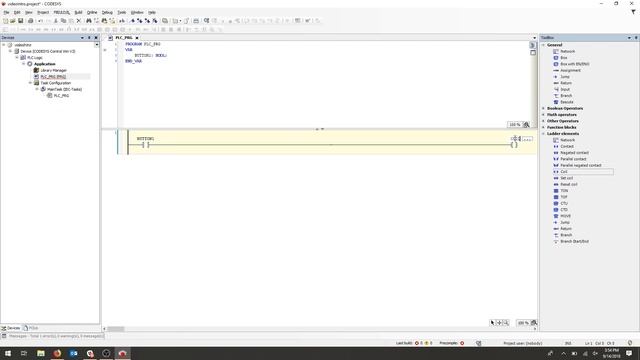Switch to the POUs bottom tab
This screenshot has height=360, width=640.
(31, 328)
